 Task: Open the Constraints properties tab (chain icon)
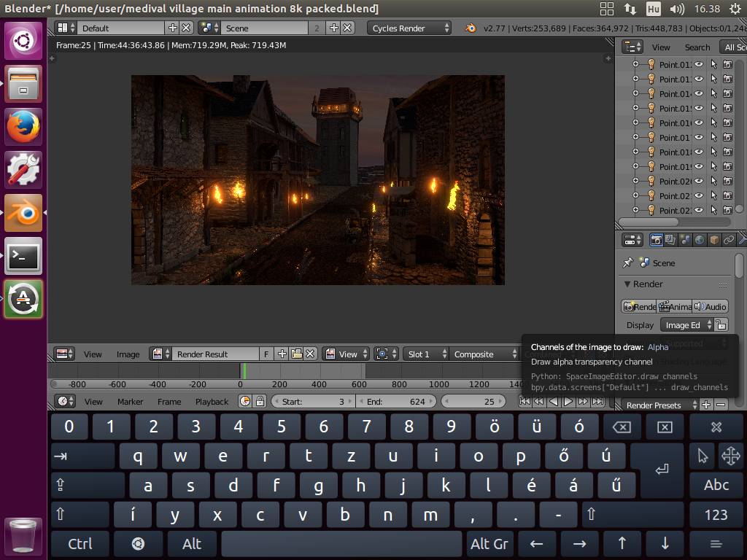pyautogui.click(x=729, y=240)
